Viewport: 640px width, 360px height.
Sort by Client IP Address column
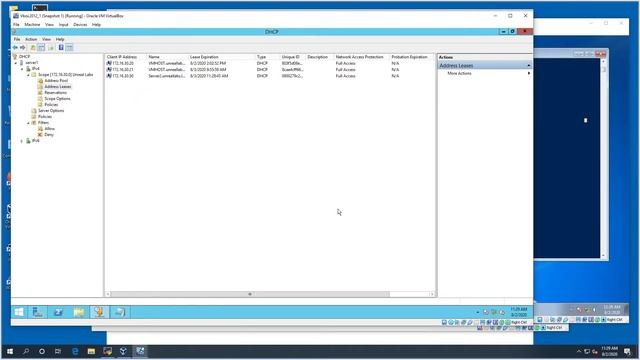coord(126,57)
